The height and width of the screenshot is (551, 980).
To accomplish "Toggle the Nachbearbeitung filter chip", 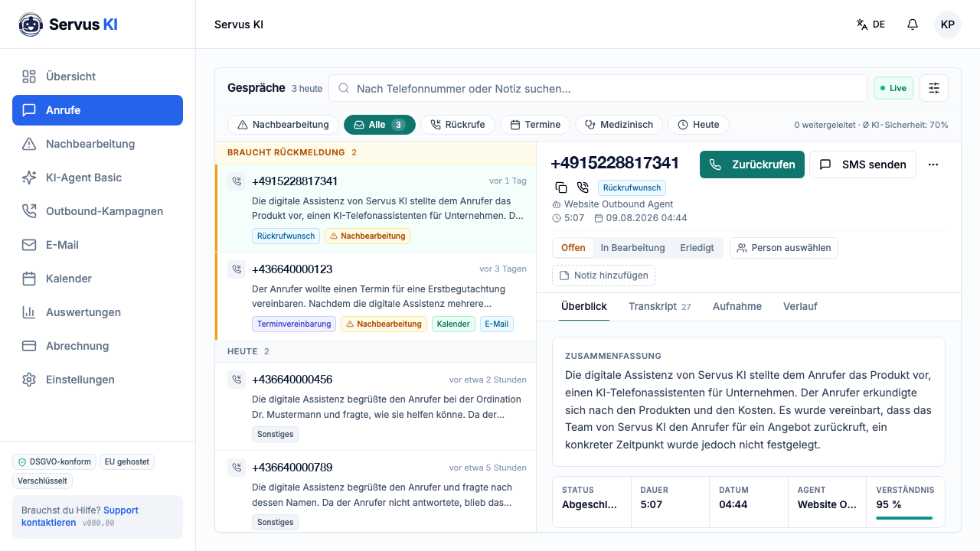I will [x=283, y=125].
